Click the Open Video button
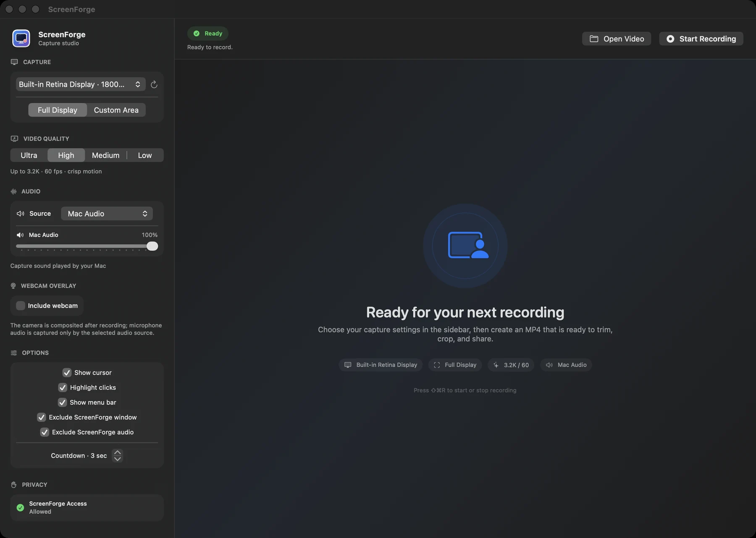Screen dimensions: 756x538 click(617, 39)
